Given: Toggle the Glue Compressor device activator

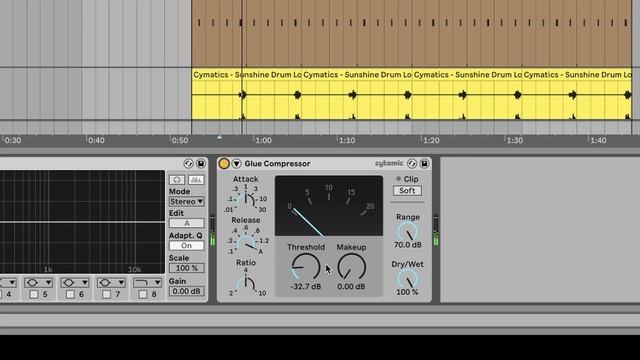Looking at the screenshot, I should coord(224,164).
